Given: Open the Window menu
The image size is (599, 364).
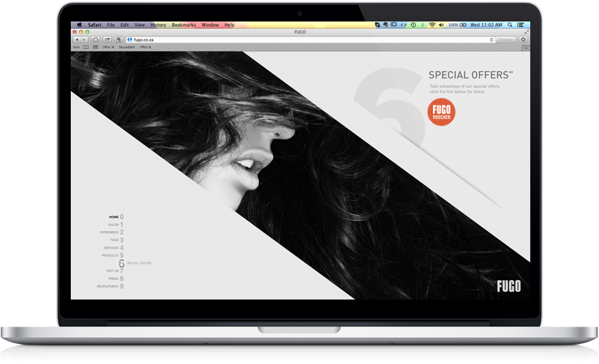Looking at the screenshot, I should click(210, 25).
